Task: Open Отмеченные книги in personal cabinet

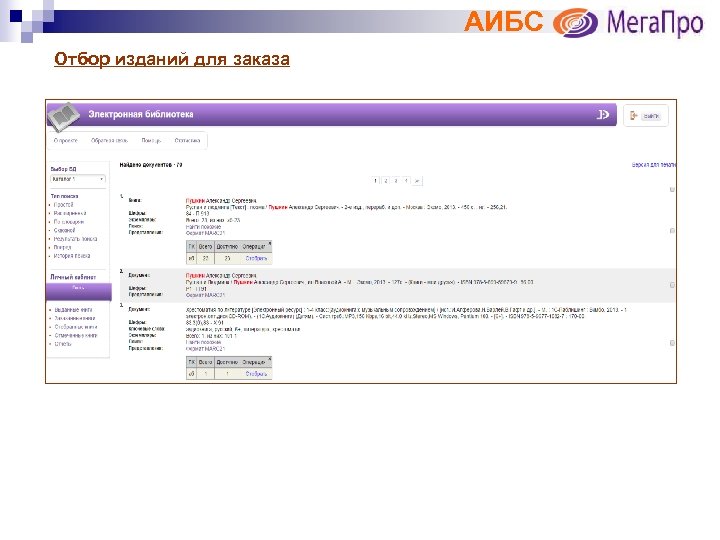Action: (x=76, y=335)
